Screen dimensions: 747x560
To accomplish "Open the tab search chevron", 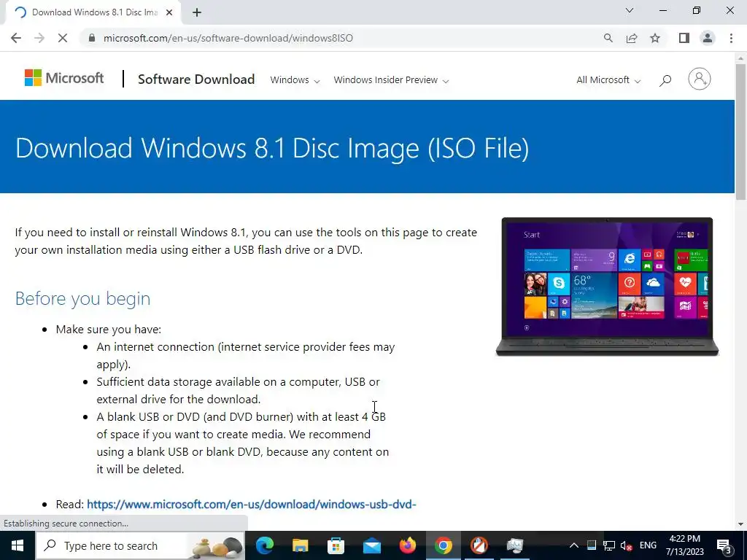I will coord(630,10).
